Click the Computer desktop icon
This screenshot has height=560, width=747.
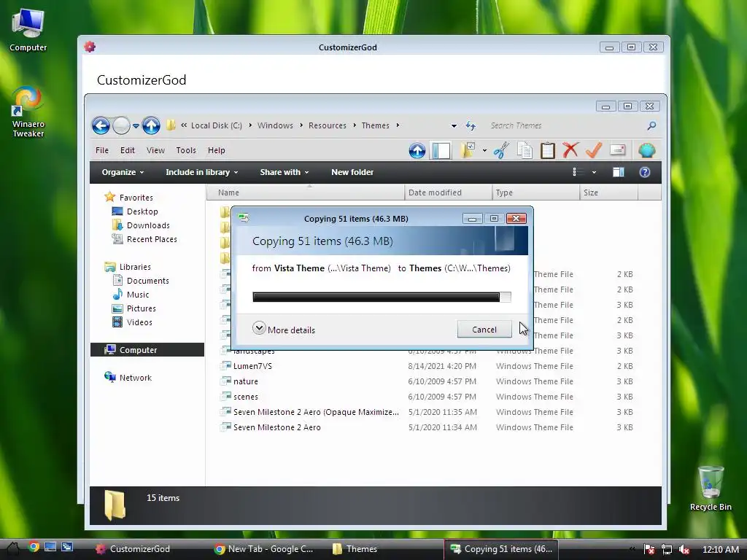click(28, 30)
